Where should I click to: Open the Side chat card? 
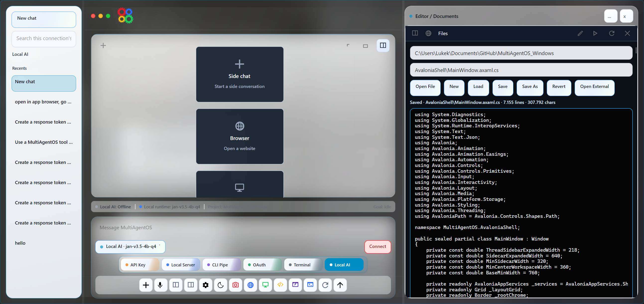(x=240, y=74)
